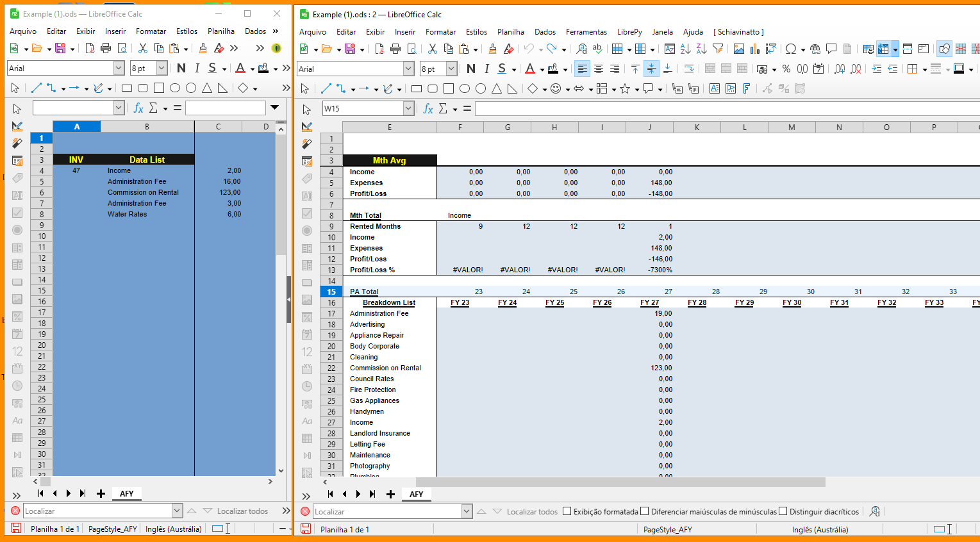Click Font Color red A in right window

pos(530,69)
